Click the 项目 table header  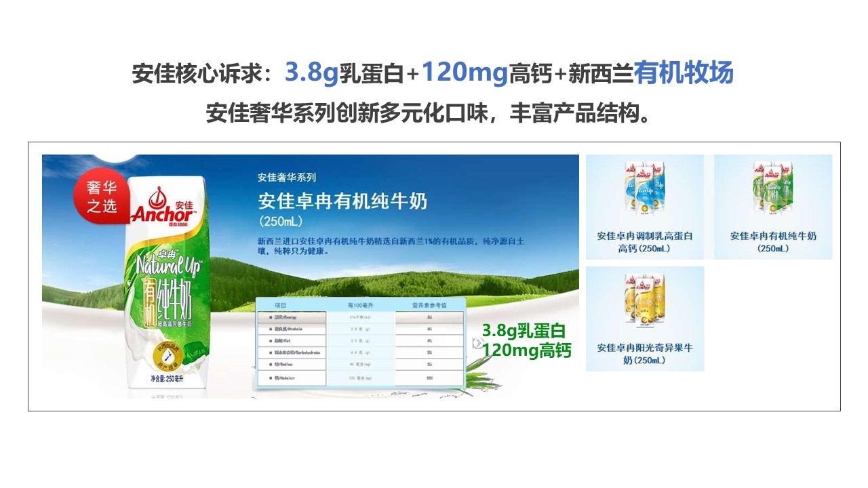point(281,305)
